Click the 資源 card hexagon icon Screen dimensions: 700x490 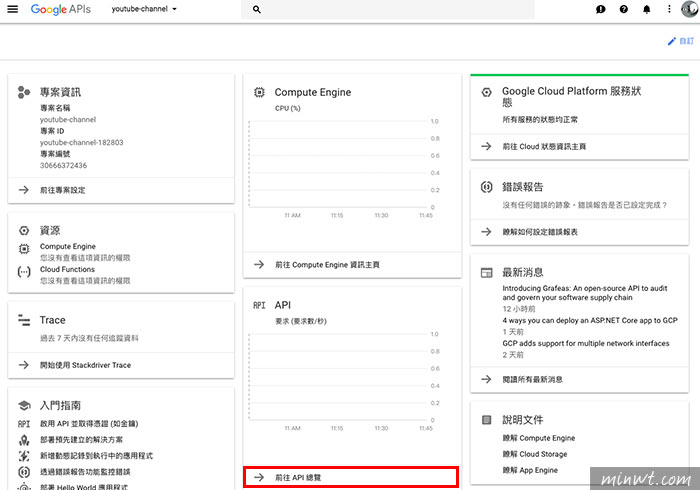tap(24, 231)
